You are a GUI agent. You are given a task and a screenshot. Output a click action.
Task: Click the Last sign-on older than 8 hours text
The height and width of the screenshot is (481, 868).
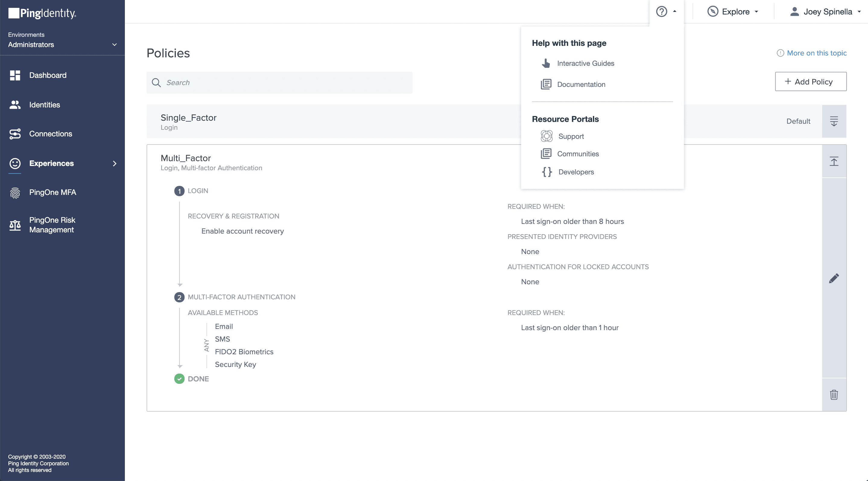tap(572, 221)
